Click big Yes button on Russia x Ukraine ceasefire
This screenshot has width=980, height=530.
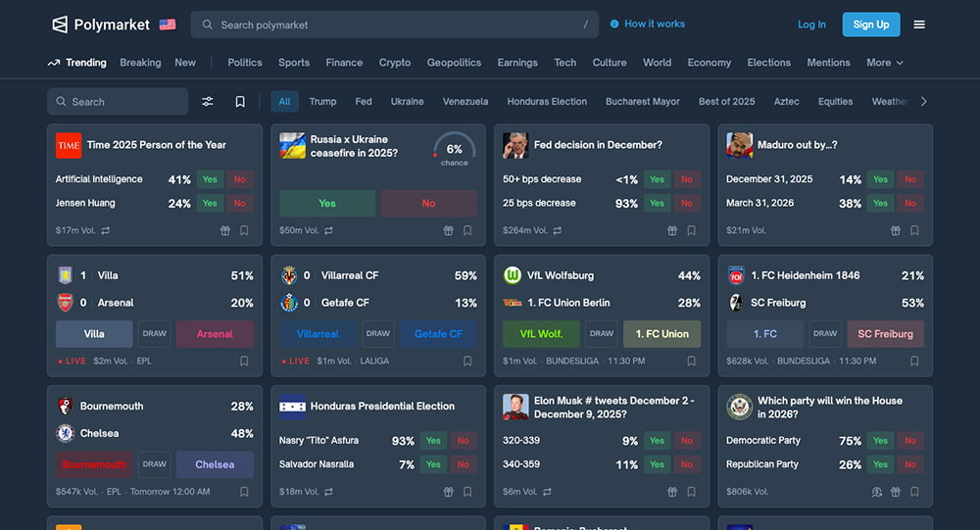tap(327, 203)
